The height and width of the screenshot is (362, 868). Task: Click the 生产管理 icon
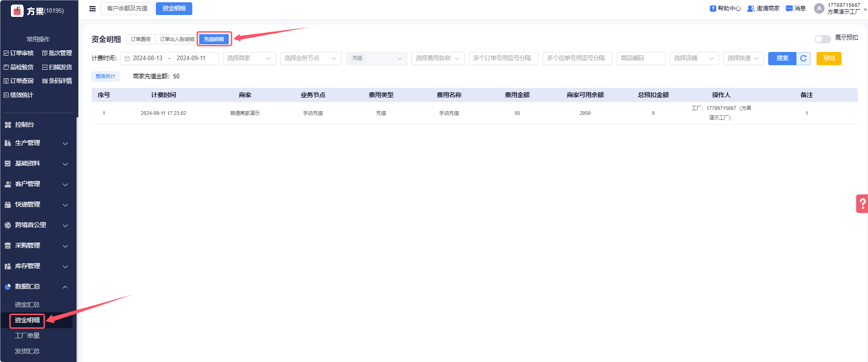point(8,143)
